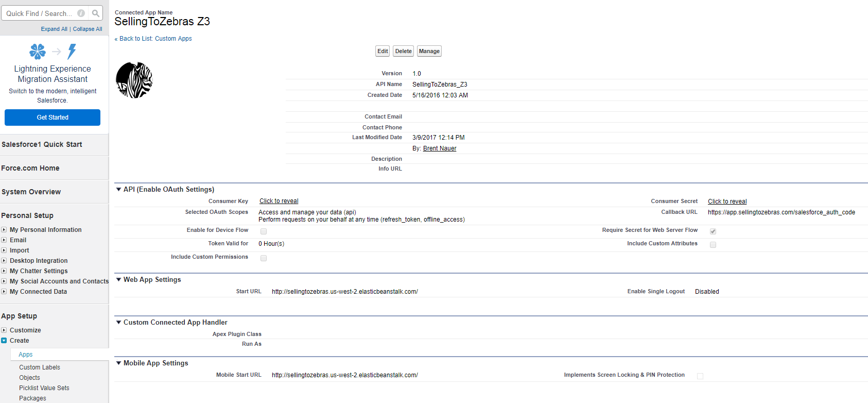The height and width of the screenshot is (403, 868).
Task: Expand the Import node
Action: 4,250
